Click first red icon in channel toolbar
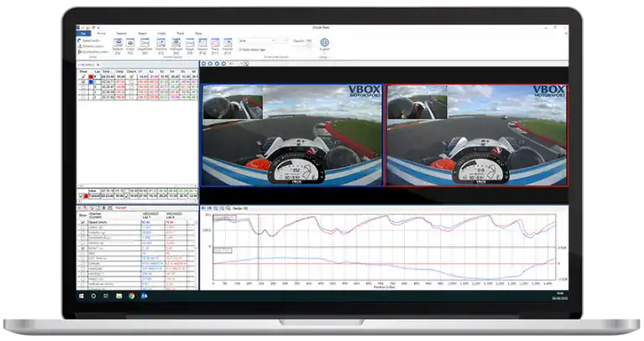 [80, 208]
